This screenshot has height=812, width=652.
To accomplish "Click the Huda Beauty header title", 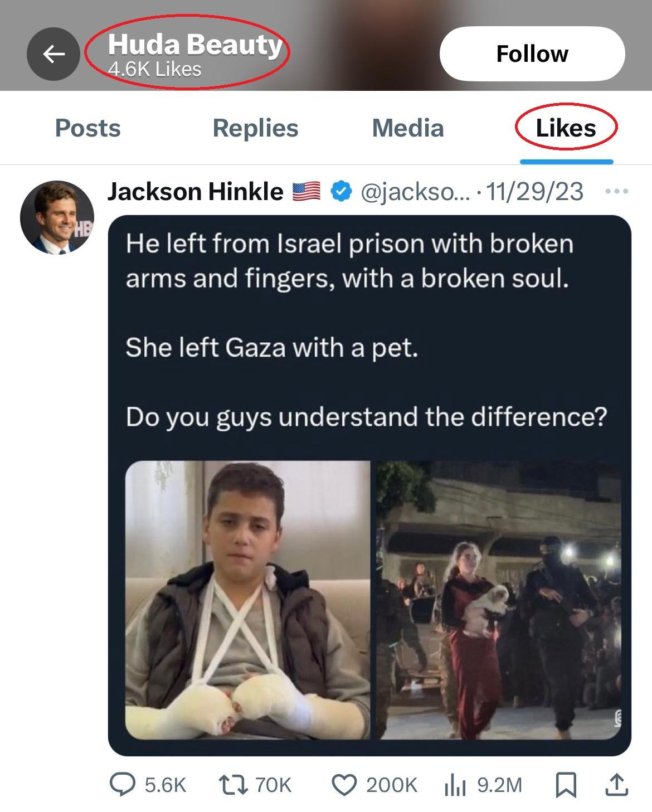I will (x=194, y=45).
